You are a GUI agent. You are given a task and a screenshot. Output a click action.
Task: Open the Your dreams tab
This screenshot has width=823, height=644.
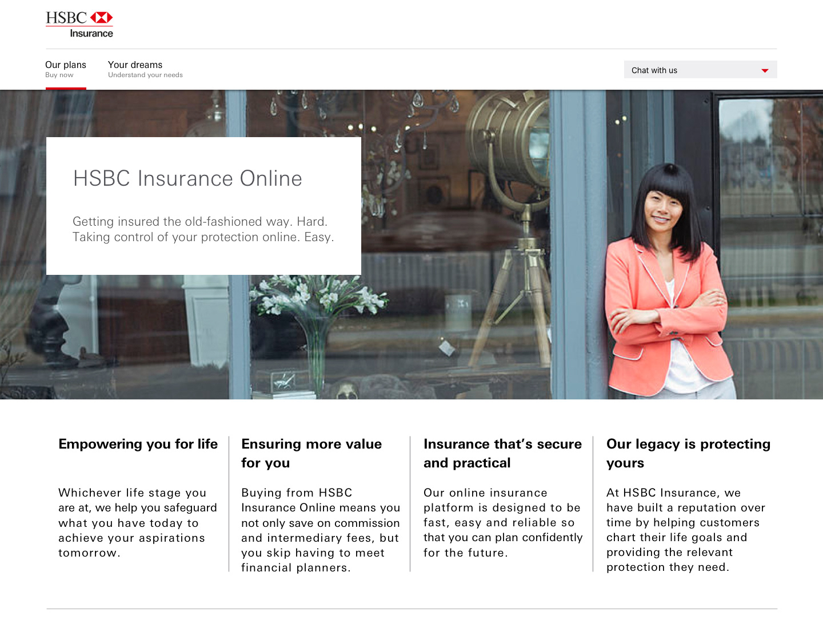145,69
